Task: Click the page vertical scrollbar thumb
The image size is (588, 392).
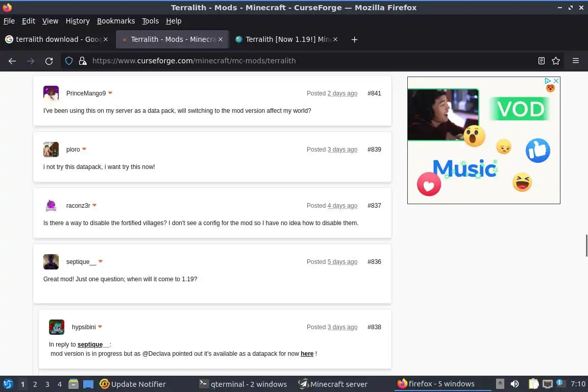Action: click(x=586, y=246)
